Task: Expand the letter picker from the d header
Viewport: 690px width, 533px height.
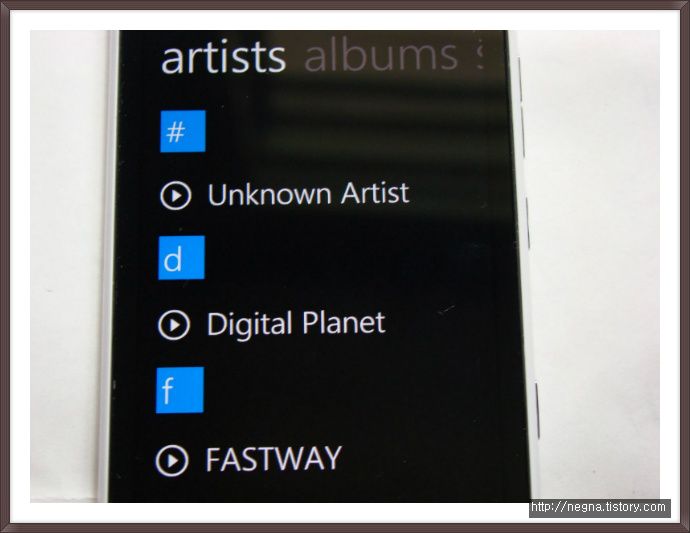Action: (181, 258)
